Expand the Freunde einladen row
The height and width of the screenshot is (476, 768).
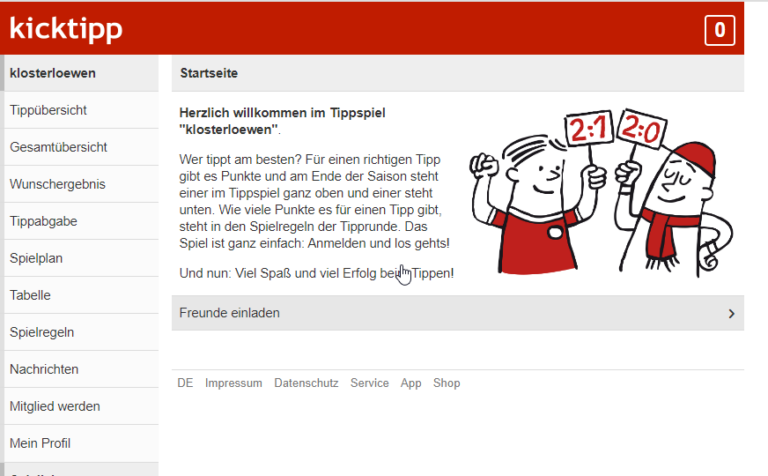457,313
